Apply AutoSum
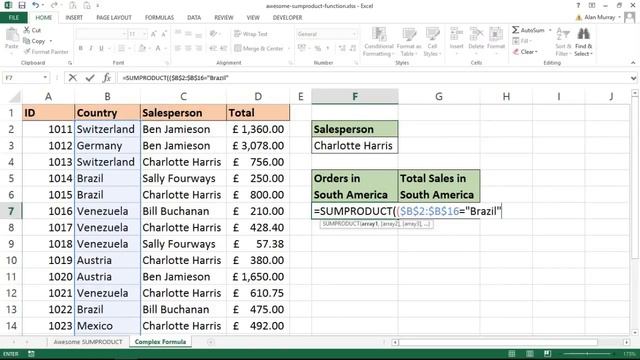 [x=528, y=30]
